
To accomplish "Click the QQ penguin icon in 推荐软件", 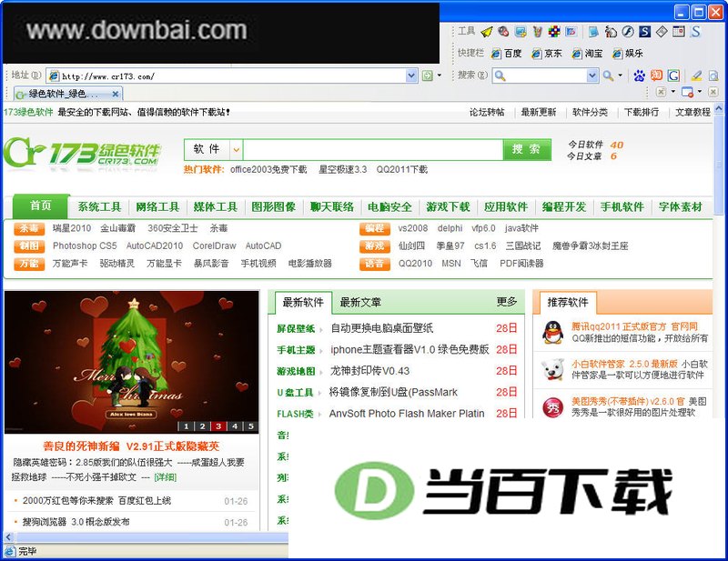I will coord(553,332).
